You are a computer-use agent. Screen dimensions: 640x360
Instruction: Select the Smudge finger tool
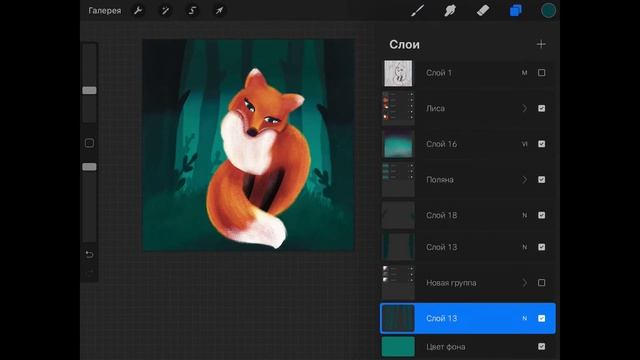pos(450,11)
